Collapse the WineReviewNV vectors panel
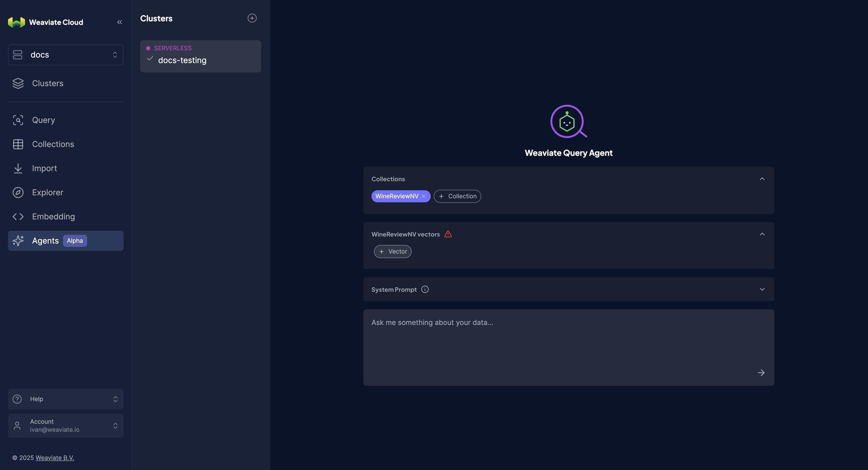 (762, 234)
